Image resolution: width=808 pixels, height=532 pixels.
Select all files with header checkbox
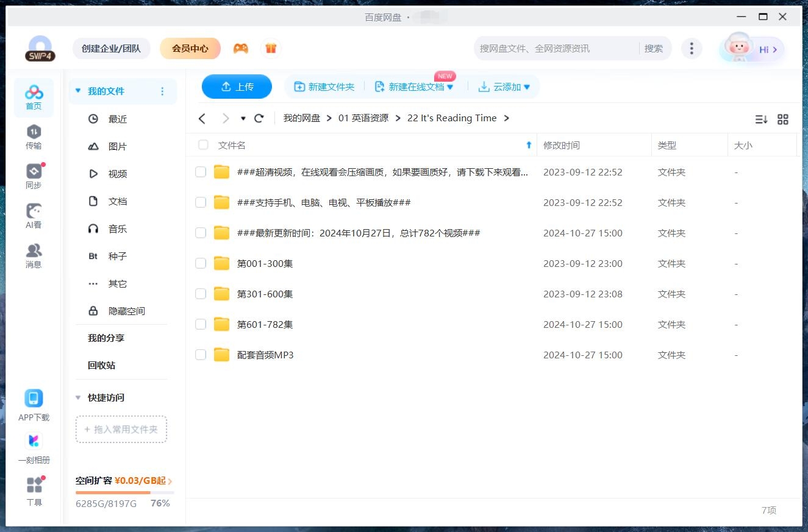pos(202,145)
